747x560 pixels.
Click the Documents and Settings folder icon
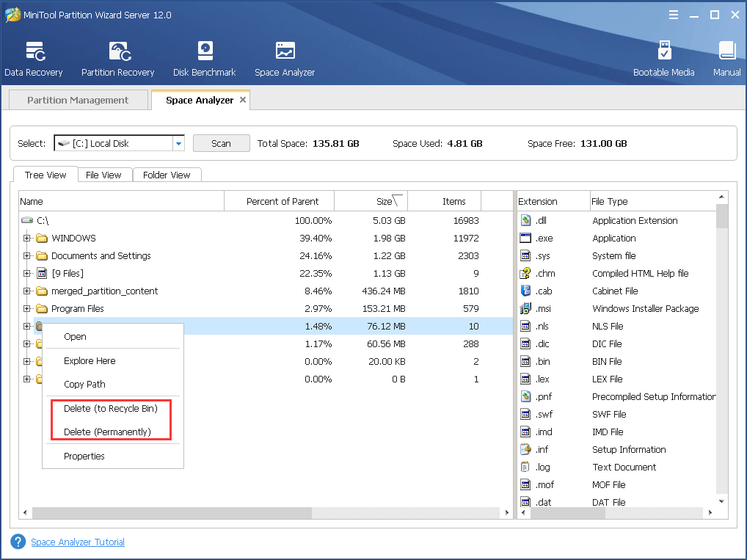point(42,255)
